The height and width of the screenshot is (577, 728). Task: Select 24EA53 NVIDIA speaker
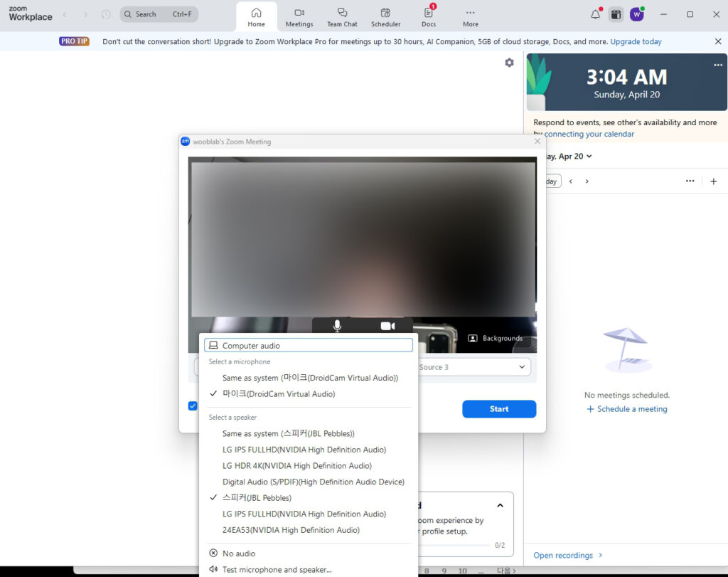tap(309, 530)
